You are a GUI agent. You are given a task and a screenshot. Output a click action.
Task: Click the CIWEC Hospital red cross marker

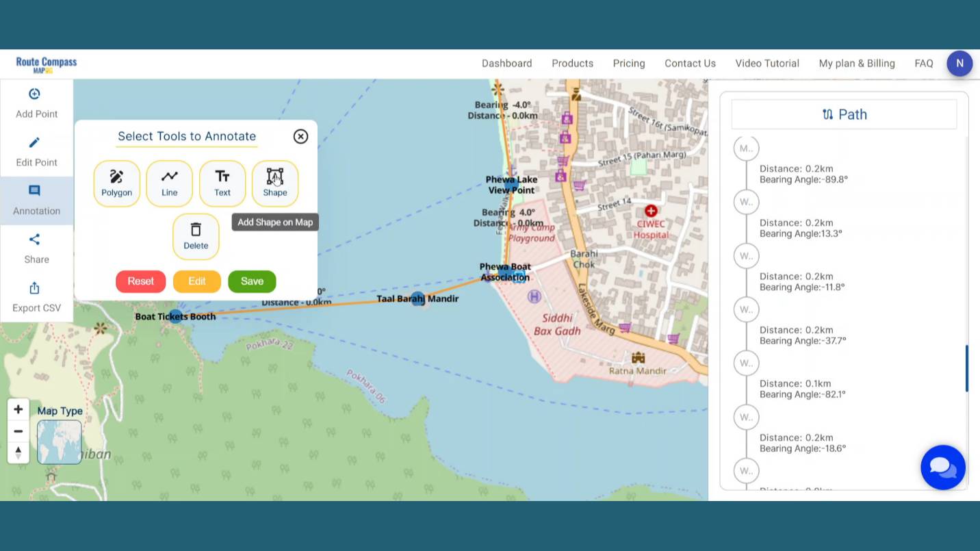[x=651, y=211]
